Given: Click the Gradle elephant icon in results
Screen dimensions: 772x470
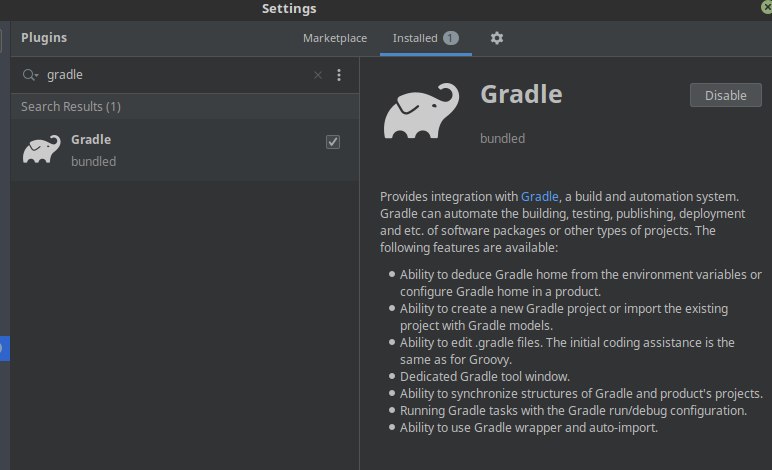Looking at the screenshot, I should (x=41, y=149).
